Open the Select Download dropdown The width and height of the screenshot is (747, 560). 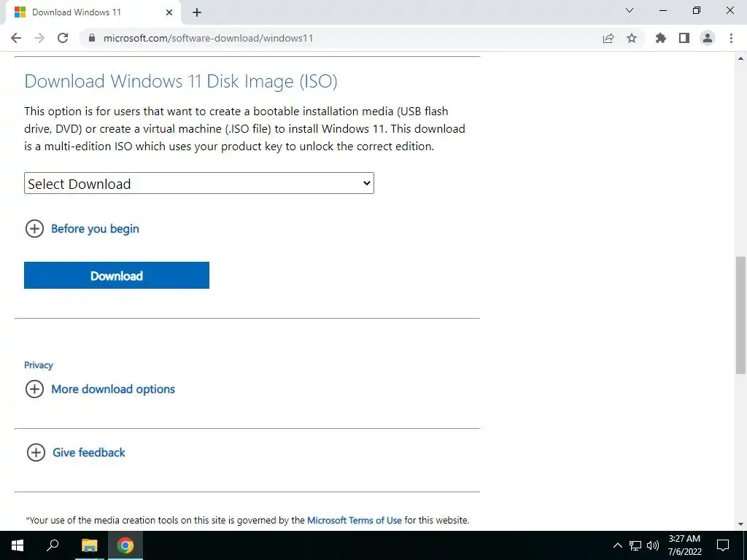(199, 183)
